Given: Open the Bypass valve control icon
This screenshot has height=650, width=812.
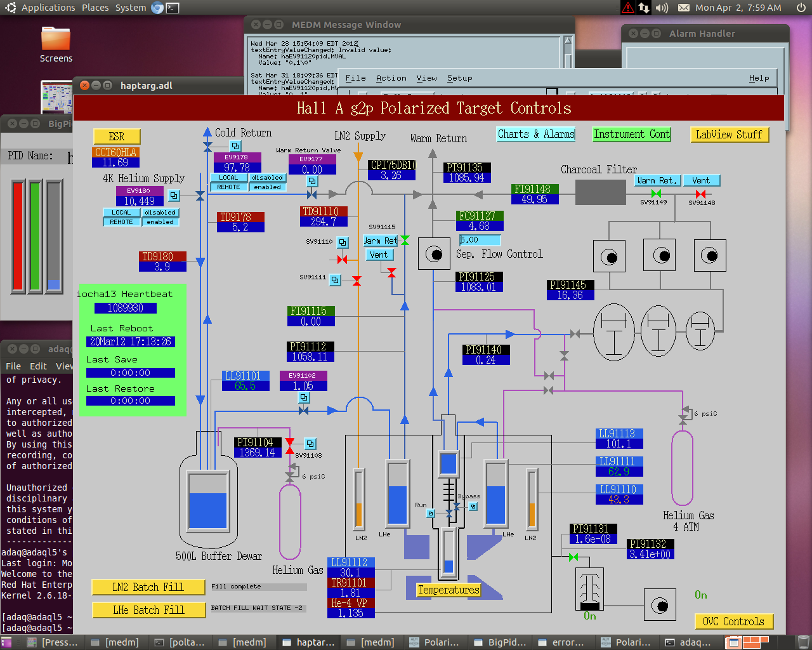Looking at the screenshot, I should pyautogui.click(x=473, y=506).
